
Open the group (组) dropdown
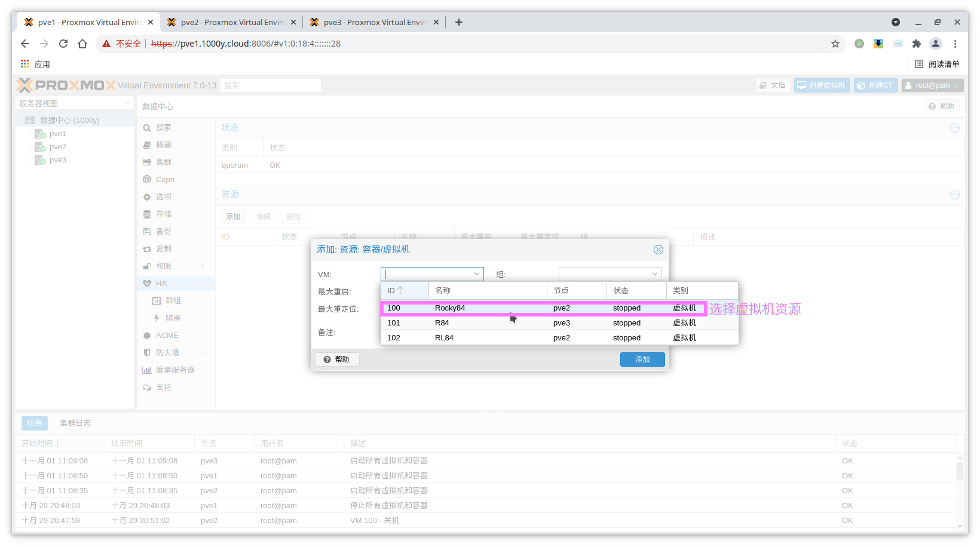point(654,274)
